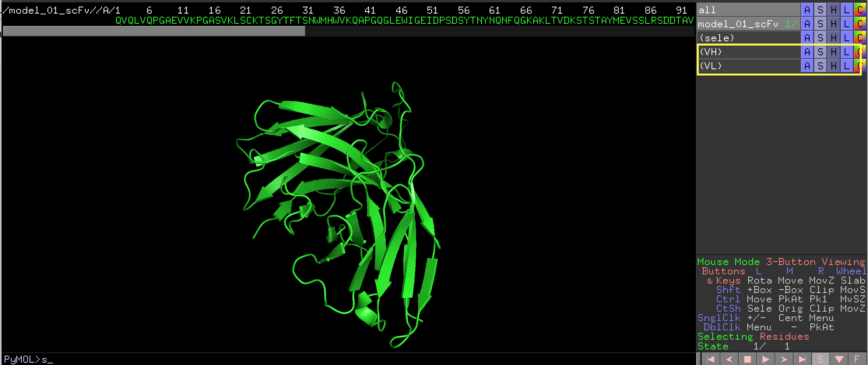Open the Action menu for (VH)

(807, 52)
